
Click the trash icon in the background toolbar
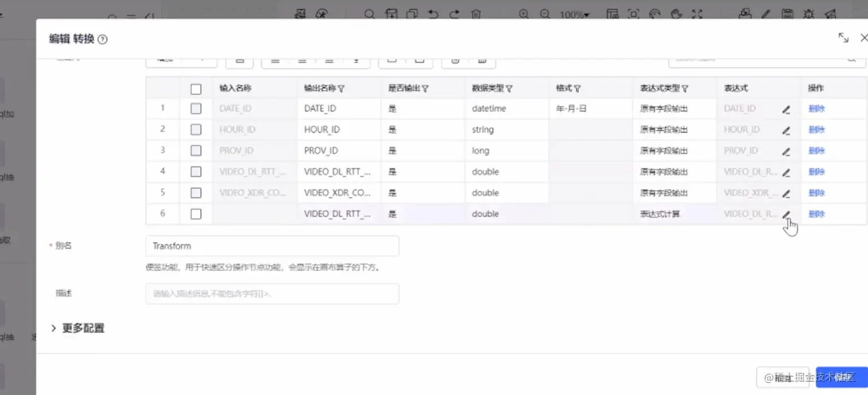coord(476,14)
